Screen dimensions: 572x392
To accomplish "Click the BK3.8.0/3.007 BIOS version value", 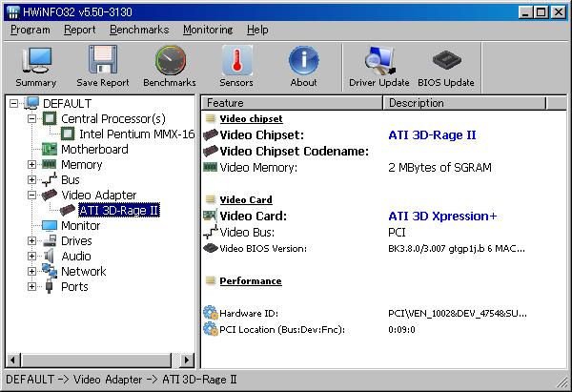I will coord(457,249).
